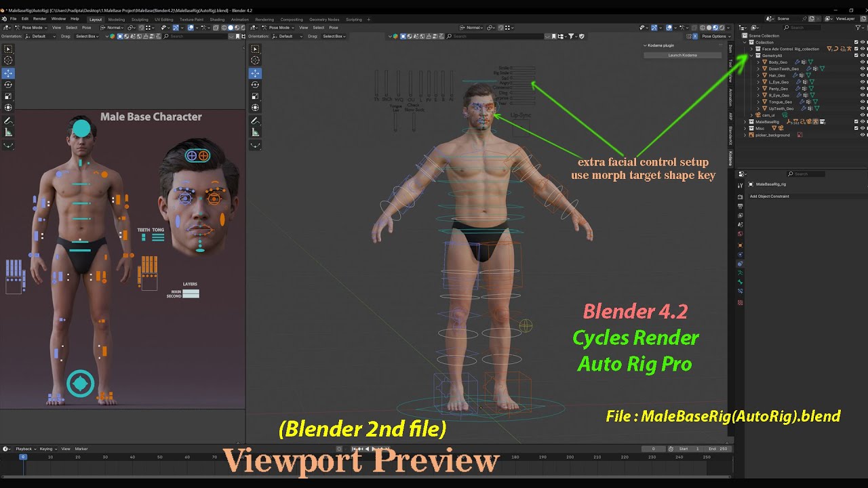Hide the UpTeeth_Geo object

coord(863,108)
